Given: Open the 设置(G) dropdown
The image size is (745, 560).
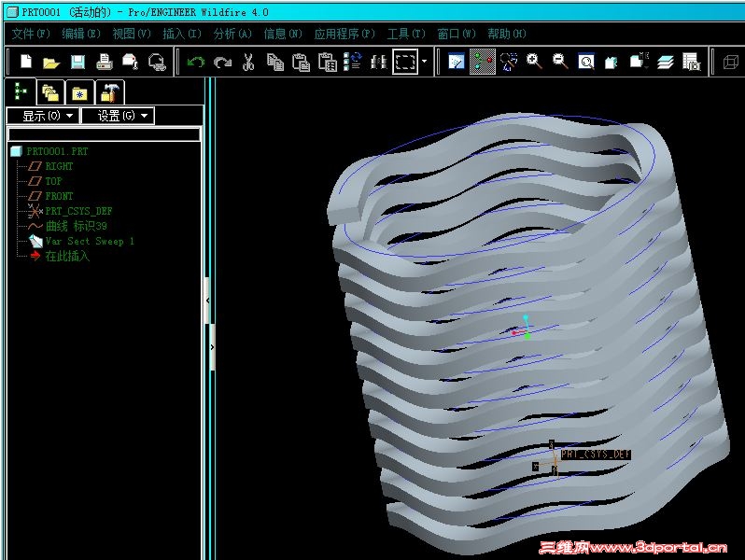Looking at the screenshot, I should (x=118, y=116).
